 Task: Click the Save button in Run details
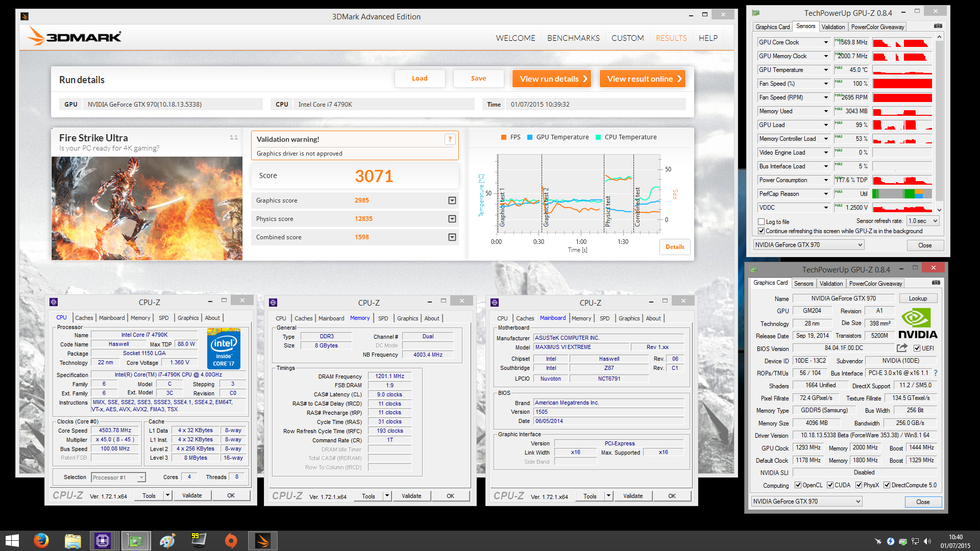pyautogui.click(x=478, y=79)
